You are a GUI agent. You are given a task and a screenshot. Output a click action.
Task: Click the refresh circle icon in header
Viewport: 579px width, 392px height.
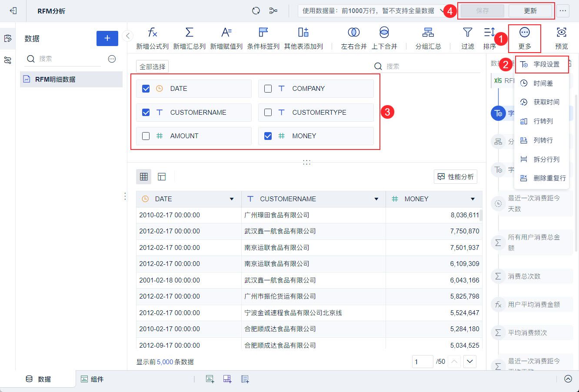[x=256, y=11]
